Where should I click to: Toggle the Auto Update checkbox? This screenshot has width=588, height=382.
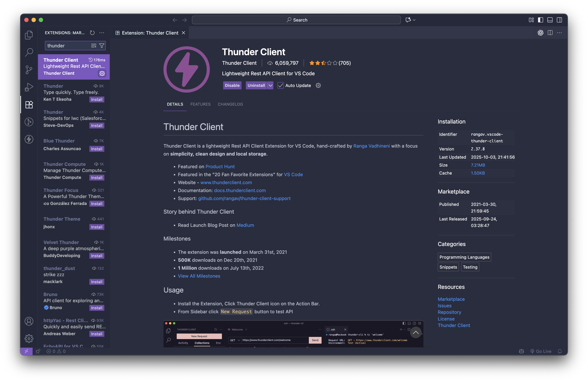coord(280,85)
